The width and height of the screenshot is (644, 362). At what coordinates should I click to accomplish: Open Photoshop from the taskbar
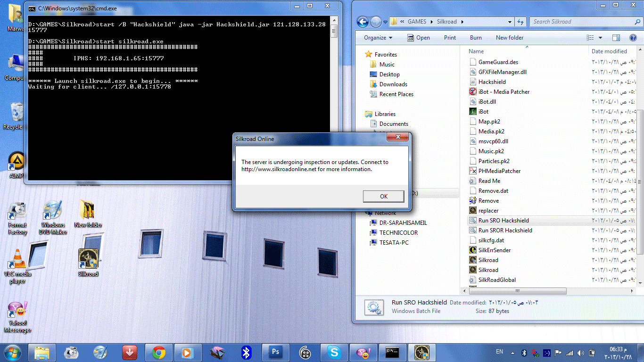tap(275, 352)
